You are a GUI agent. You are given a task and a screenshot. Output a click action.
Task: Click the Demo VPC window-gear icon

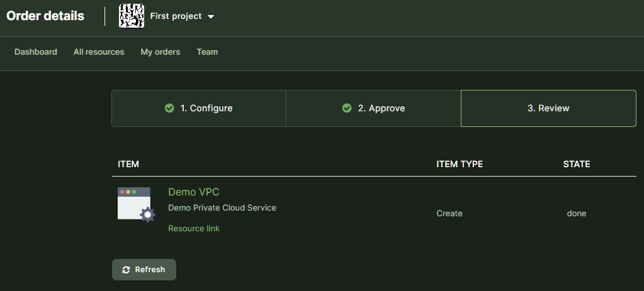(x=136, y=205)
